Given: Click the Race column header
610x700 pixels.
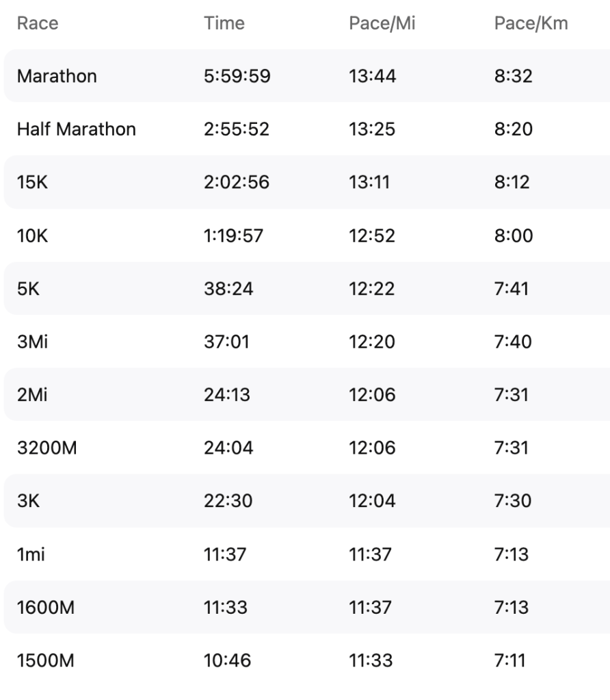Looking at the screenshot, I should tap(38, 23).
